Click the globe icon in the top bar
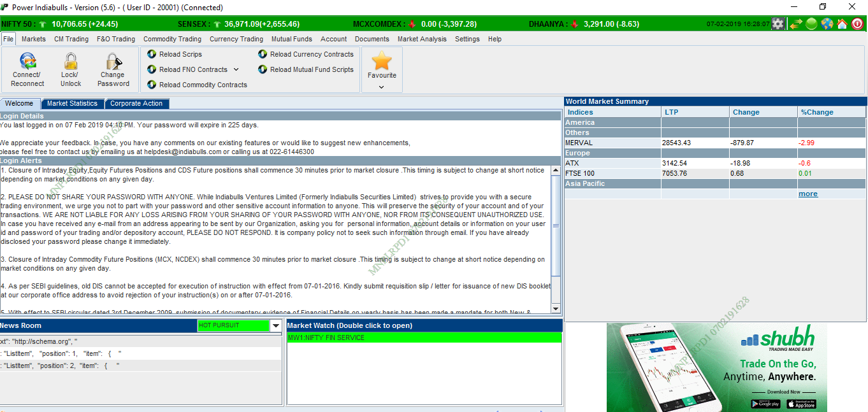The width and height of the screenshot is (868, 412). click(x=827, y=24)
